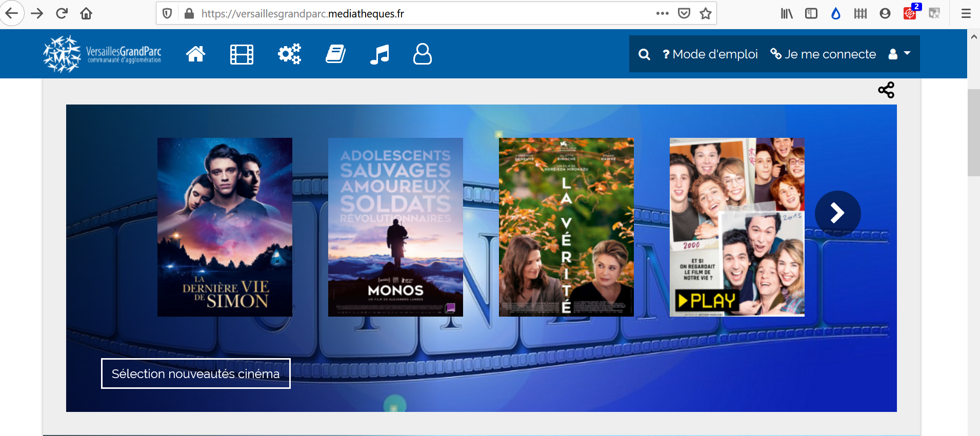This screenshot has width=980, height=436.
Task: Click the blue droplet extension icon
Action: pos(836,13)
